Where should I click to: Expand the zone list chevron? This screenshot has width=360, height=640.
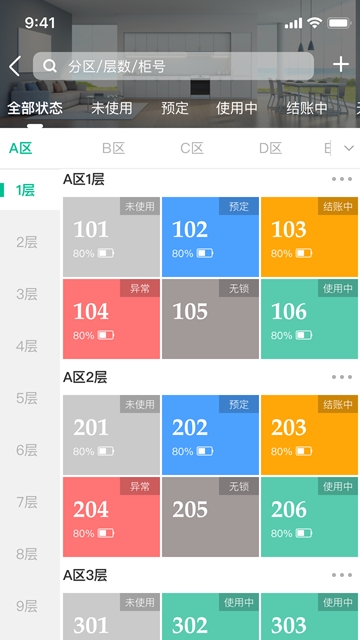tap(349, 148)
